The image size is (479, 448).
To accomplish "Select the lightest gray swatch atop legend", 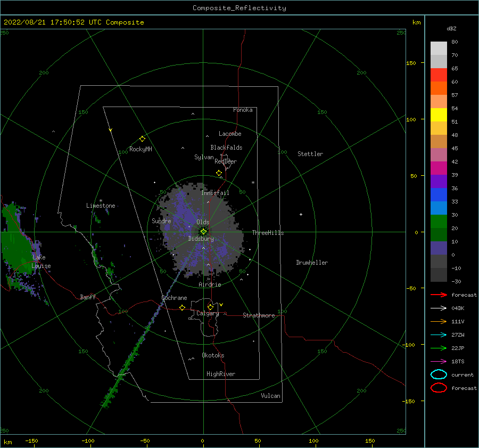I will coord(439,48).
